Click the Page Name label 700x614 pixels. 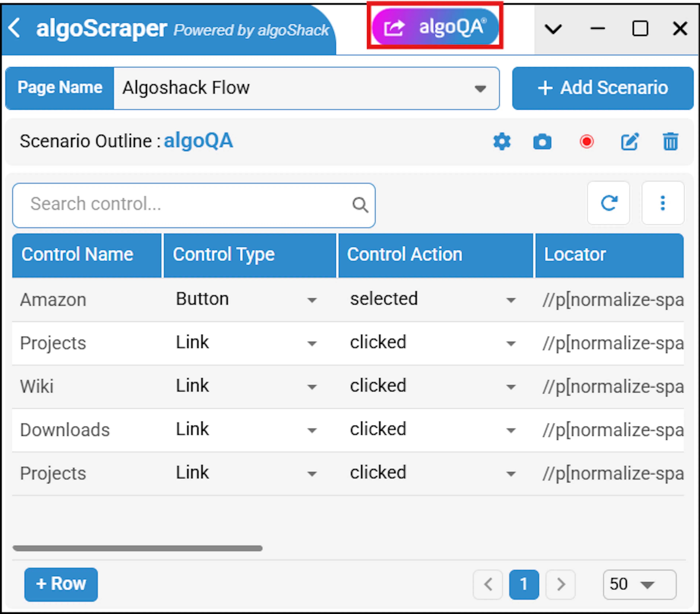point(60,88)
